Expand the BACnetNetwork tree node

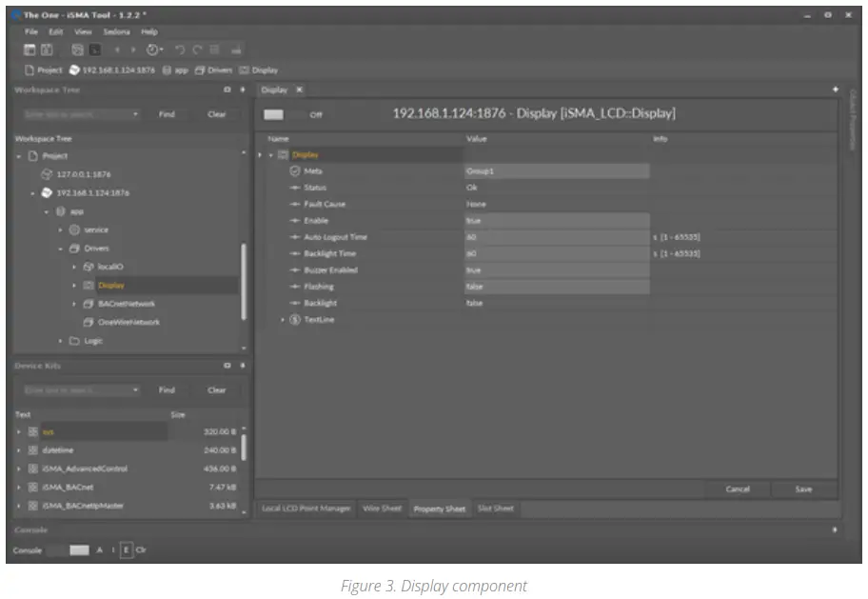tap(74, 304)
